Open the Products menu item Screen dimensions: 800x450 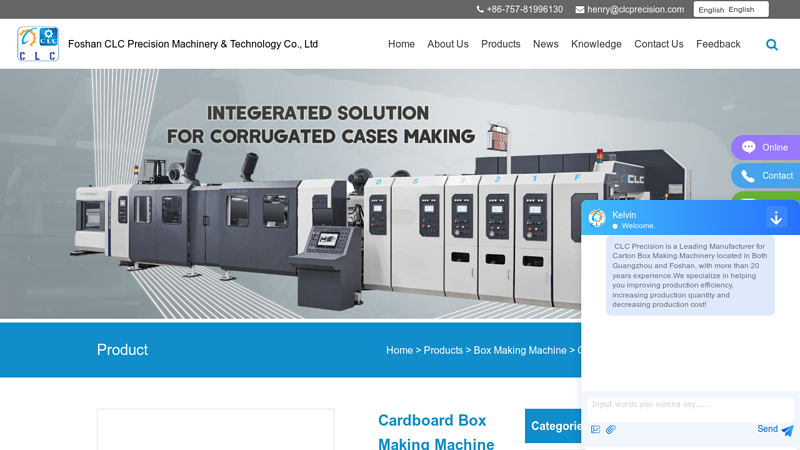[x=501, y=44]
